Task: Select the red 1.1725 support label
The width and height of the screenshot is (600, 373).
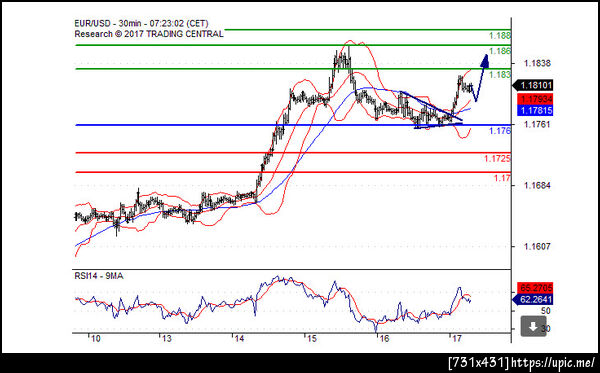Action: [x=497, y=158]
